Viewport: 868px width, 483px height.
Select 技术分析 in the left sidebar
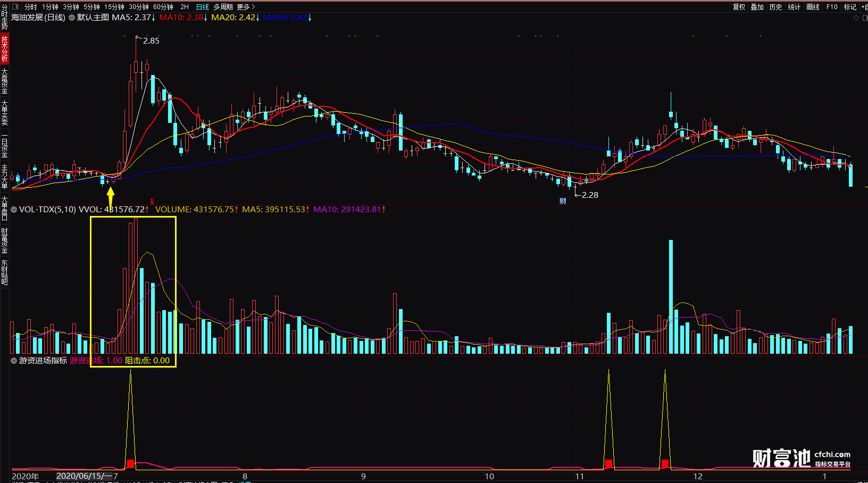[4, 48]
